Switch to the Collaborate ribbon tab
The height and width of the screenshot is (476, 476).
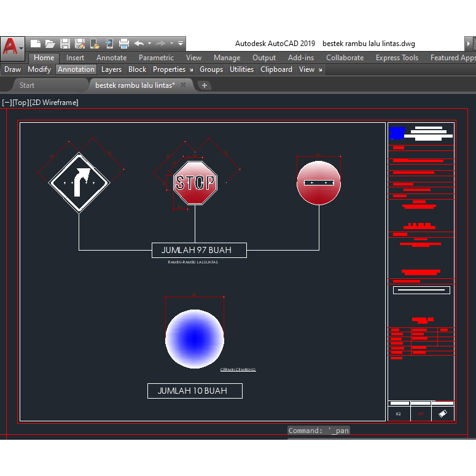point(345,58)
